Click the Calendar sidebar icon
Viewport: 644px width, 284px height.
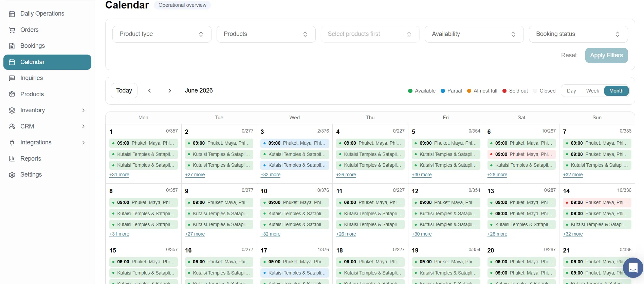pos(12,62)
